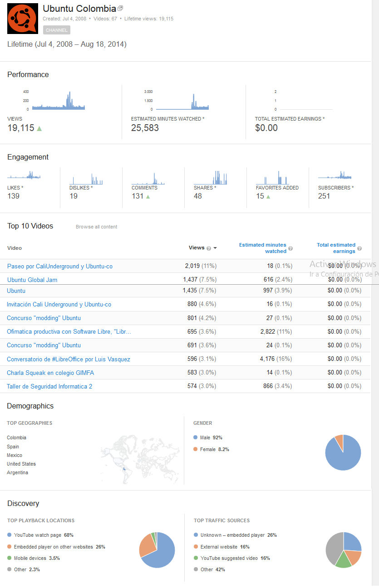Open Conversatorio de #LibreOffice por Luis Vasquez
The width and height of the screenshot is (379, 588).
[69, 359]
